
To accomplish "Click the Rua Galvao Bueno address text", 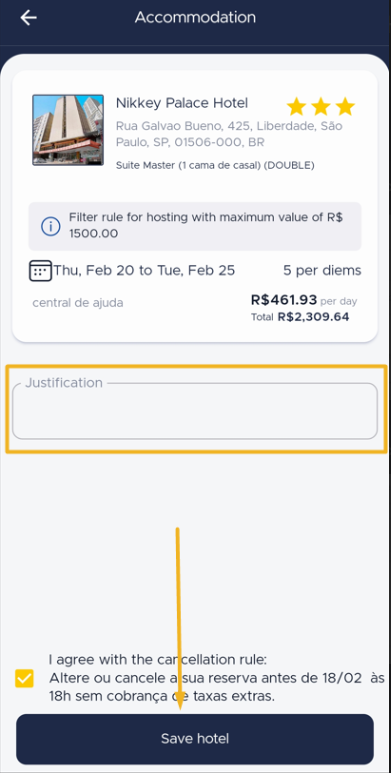I will pos(229,134).
